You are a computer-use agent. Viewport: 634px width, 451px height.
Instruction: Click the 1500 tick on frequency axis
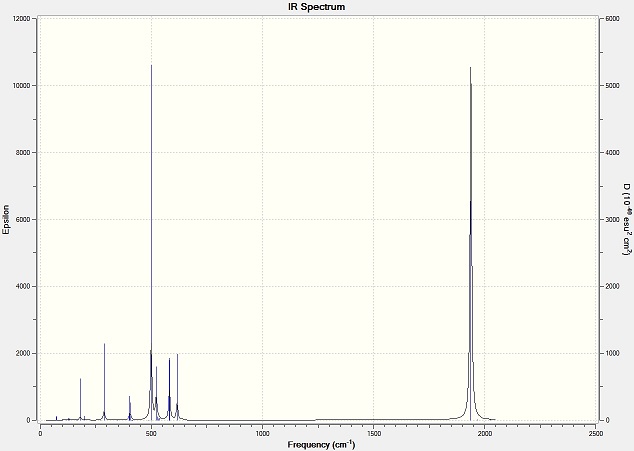[x=373, y=433]
